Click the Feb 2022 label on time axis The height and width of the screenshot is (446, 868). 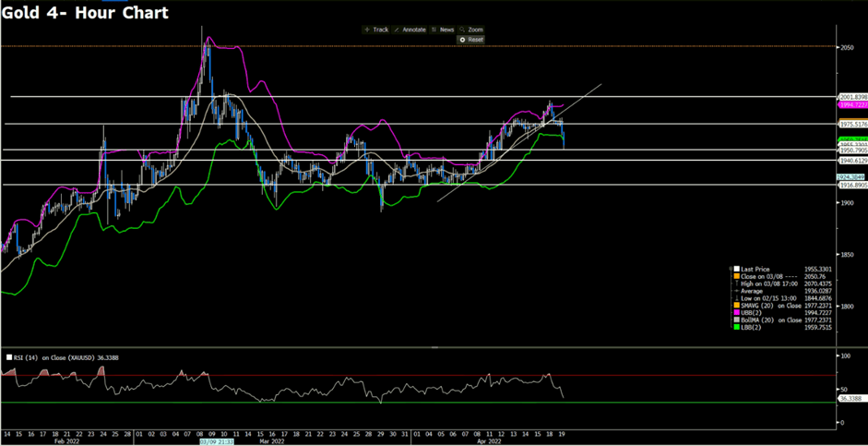coord(67,442)
